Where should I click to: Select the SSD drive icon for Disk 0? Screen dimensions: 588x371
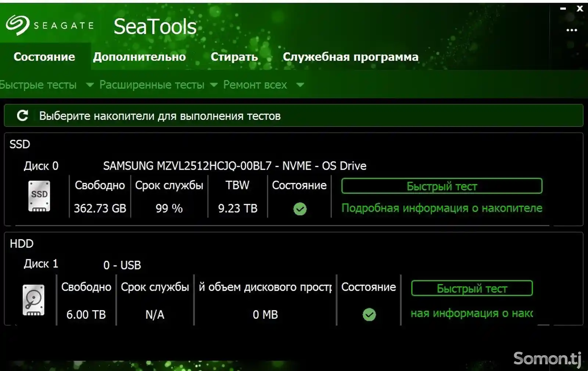click(x=39, y=196)
